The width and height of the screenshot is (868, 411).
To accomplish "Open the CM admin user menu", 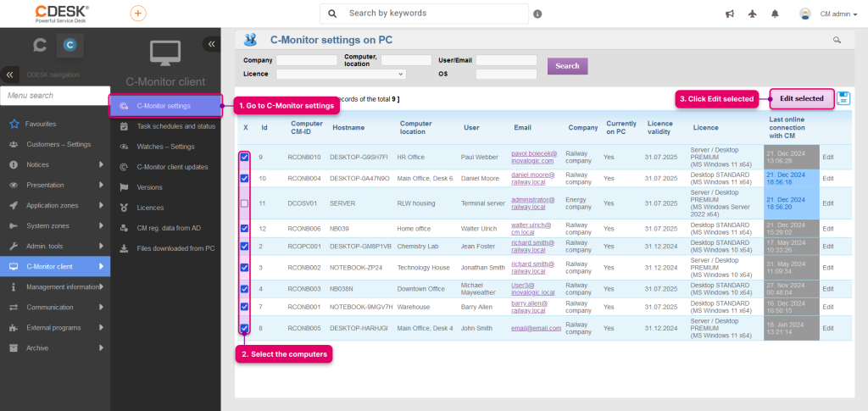I will tap(829, 14).
